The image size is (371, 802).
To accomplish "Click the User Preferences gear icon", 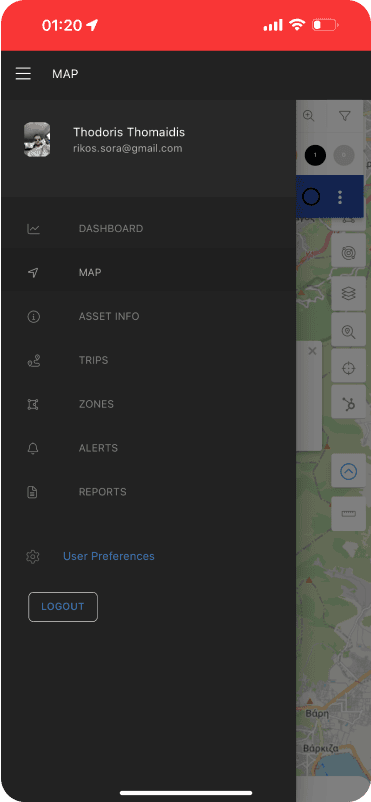I will point(33,556).
